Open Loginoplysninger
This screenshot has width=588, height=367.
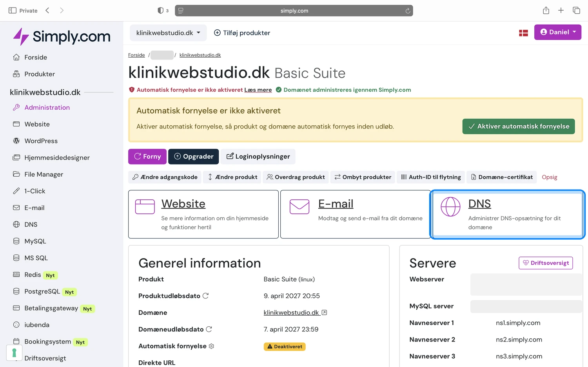click(258, 157)
